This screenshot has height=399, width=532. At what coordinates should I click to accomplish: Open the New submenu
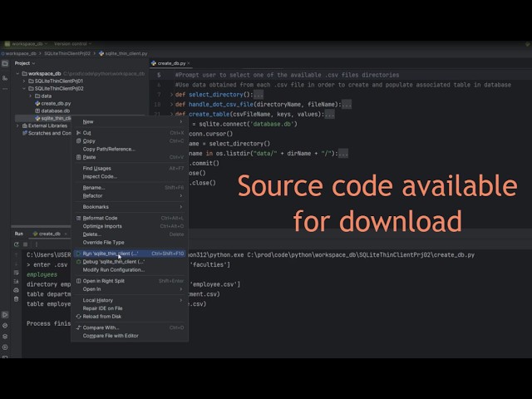(x=130, y=121)
